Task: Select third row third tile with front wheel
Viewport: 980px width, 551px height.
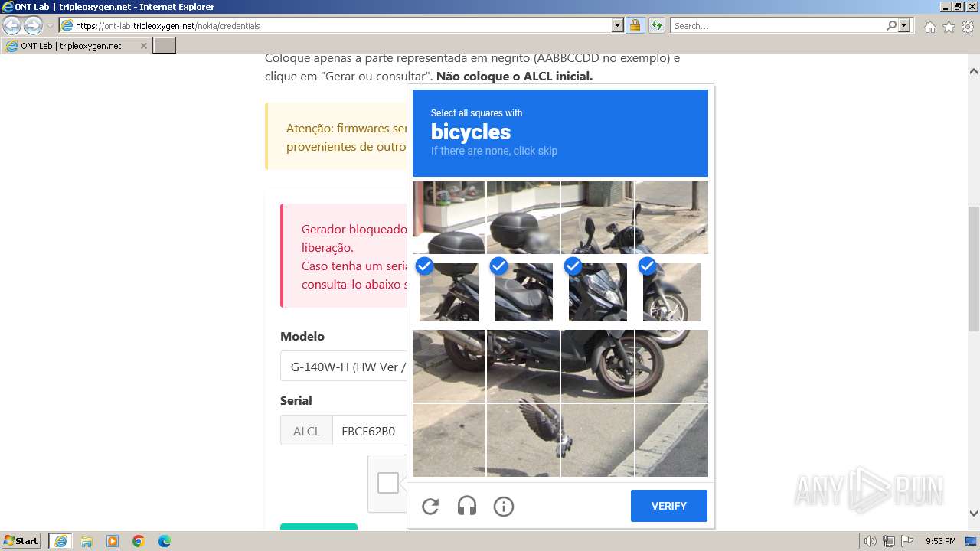Action: (x=597, y=366)
